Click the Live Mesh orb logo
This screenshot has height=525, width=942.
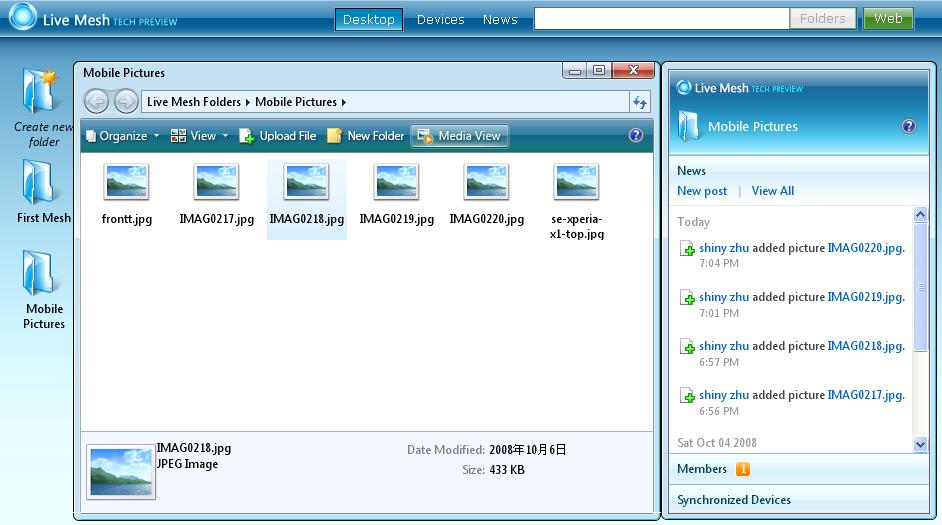point(23,17)
